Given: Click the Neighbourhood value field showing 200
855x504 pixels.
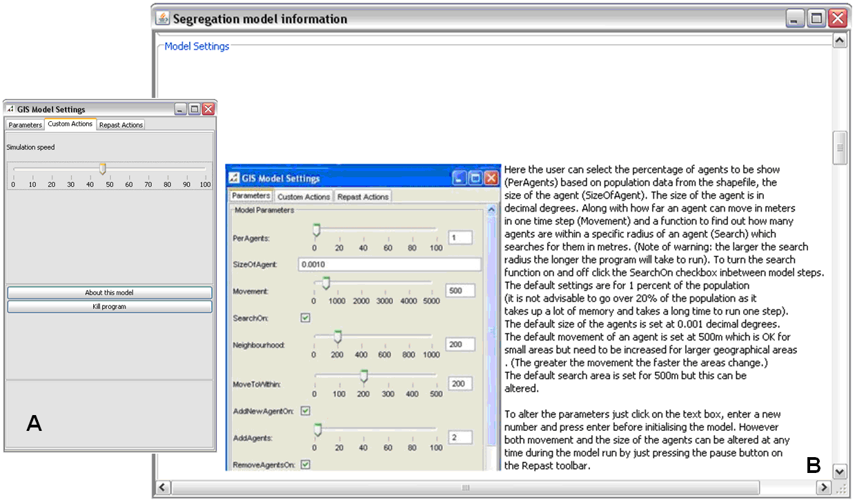Looking at the screenshot, I should pos(460,344).
